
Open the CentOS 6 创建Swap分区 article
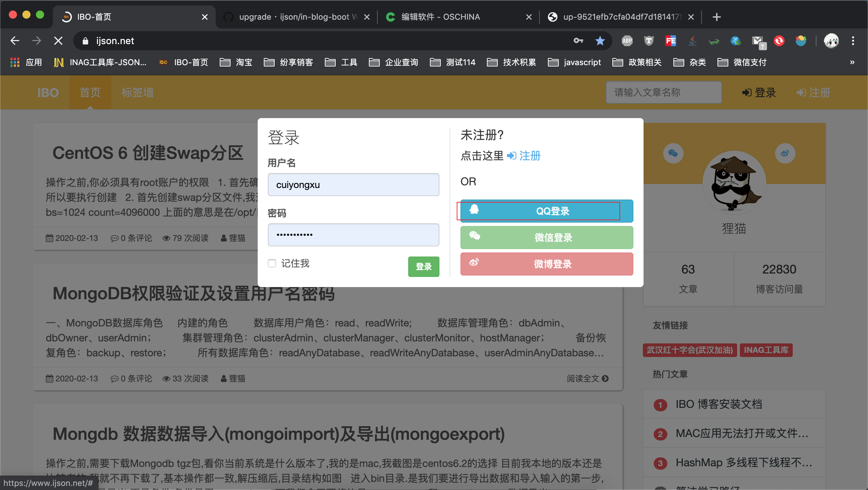[148, 153]
